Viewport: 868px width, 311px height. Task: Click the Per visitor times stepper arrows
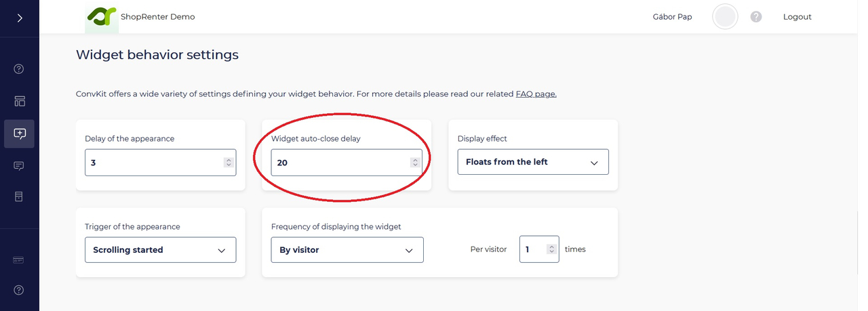(x=552, y=249)
